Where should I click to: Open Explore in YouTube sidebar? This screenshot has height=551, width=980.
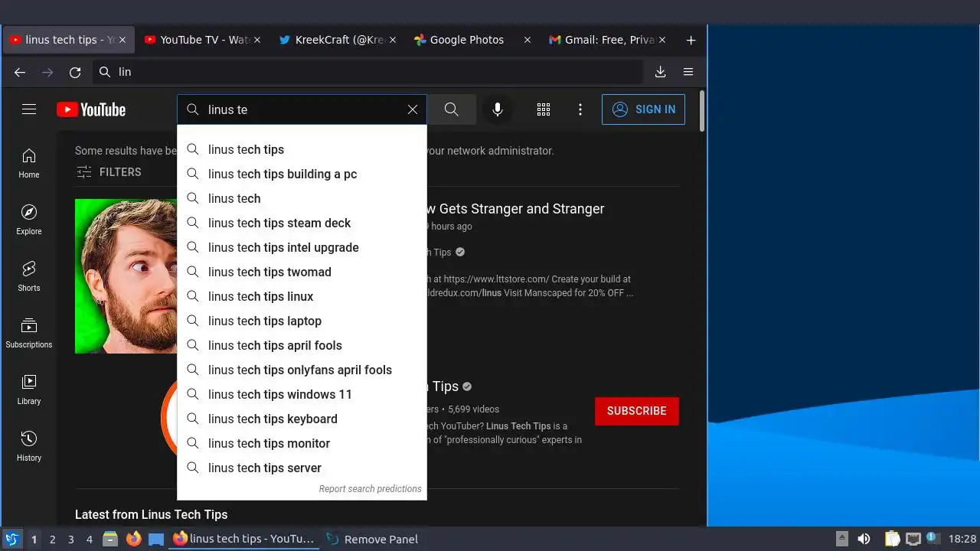(x=29, y=220)
